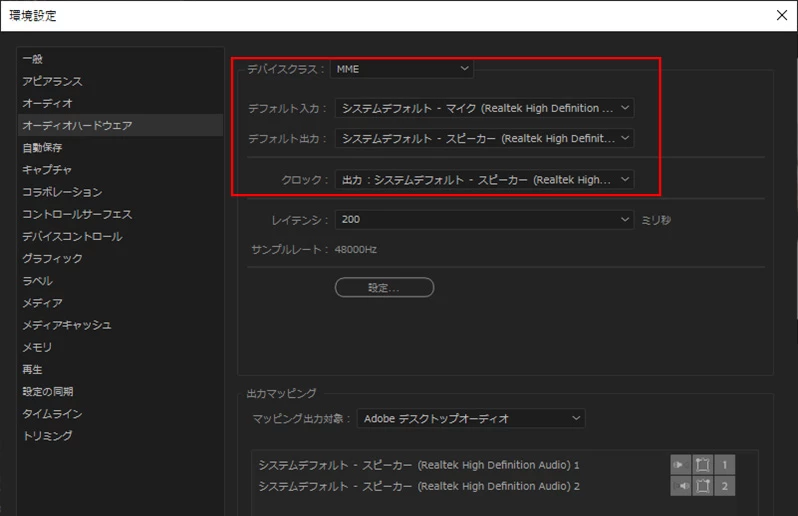The height and width of the screenshot is (516, 798).
Task: Select the 一般 category
Action: coord(120,59)
